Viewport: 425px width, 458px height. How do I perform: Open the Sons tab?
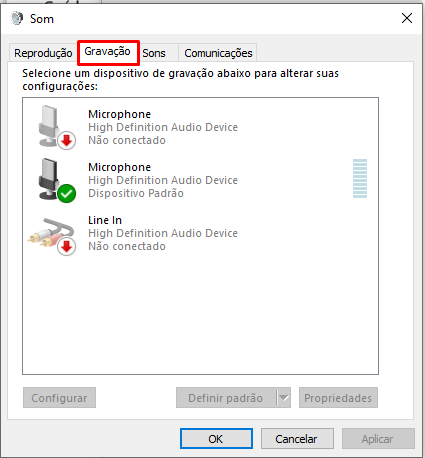pos(154,53)
